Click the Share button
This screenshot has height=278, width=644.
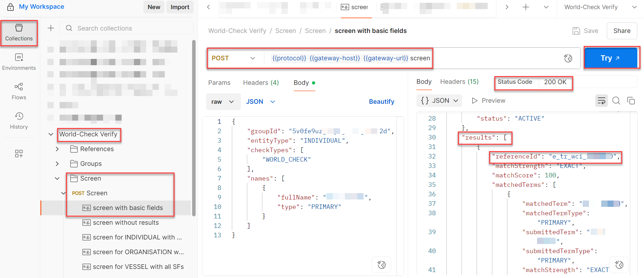coord(622,31)
